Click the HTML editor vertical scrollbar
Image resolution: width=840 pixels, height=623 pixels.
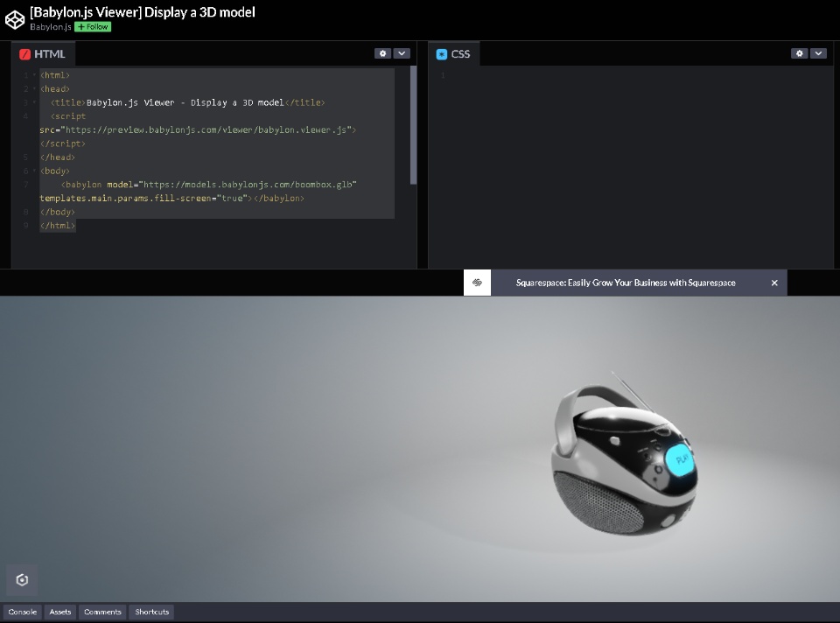point(413,125)
